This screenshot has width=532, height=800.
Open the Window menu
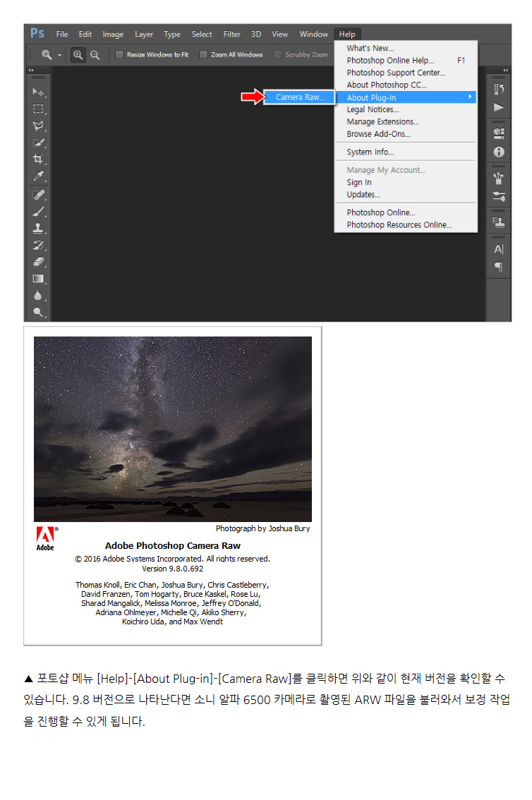point(314,34)
